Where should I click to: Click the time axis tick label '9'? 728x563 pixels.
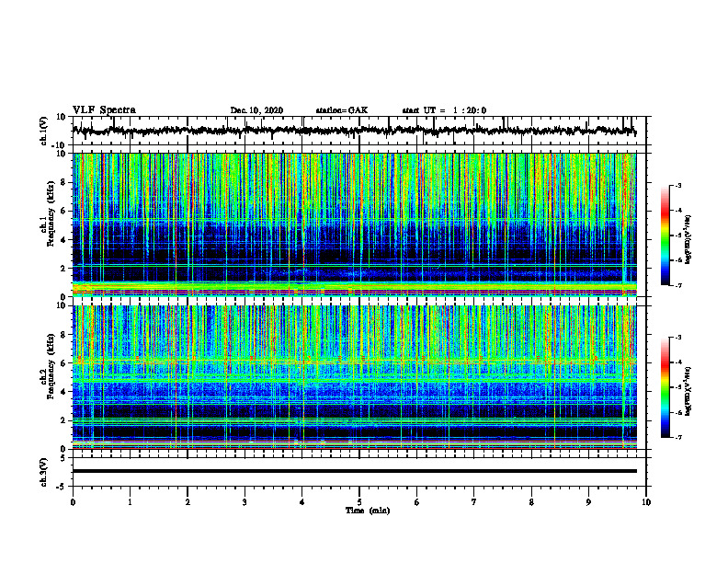(588, 502)
